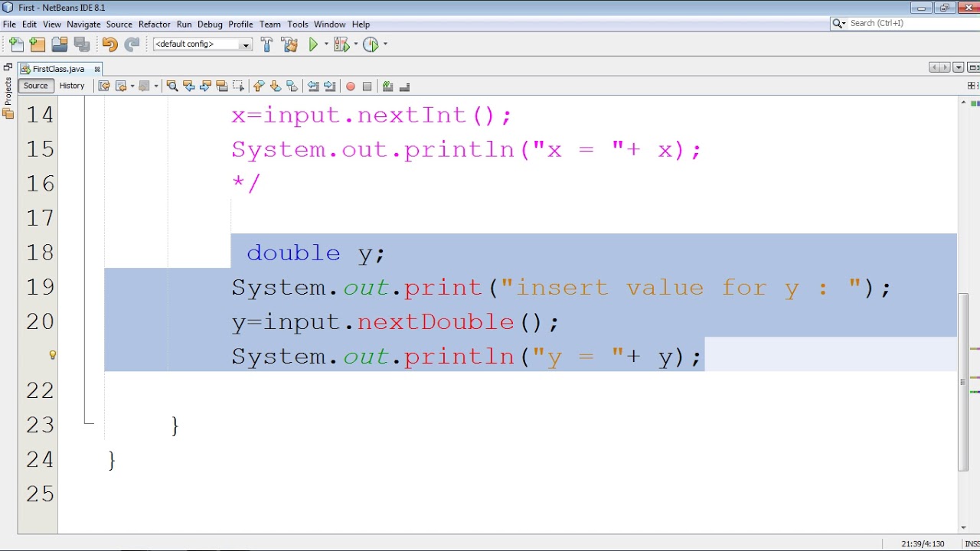
Task: Find selection with magnifier icon in editor toolbar
Action: (x=172, y=86)
